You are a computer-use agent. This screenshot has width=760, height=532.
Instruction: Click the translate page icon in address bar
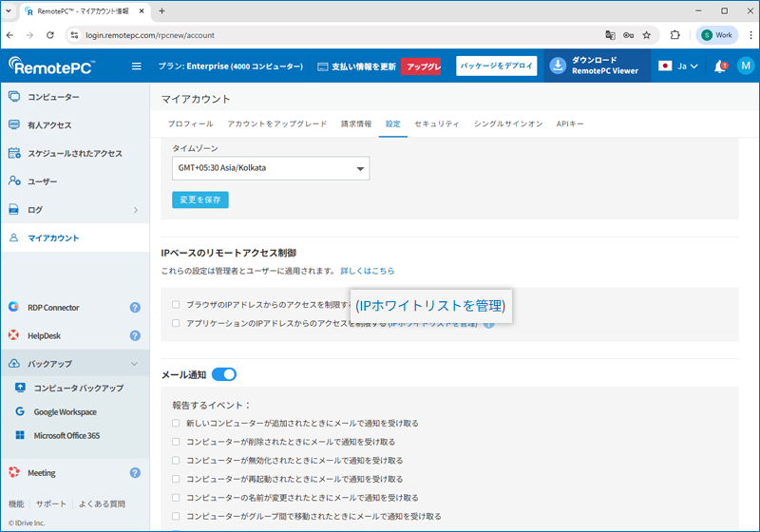point(610,35)
